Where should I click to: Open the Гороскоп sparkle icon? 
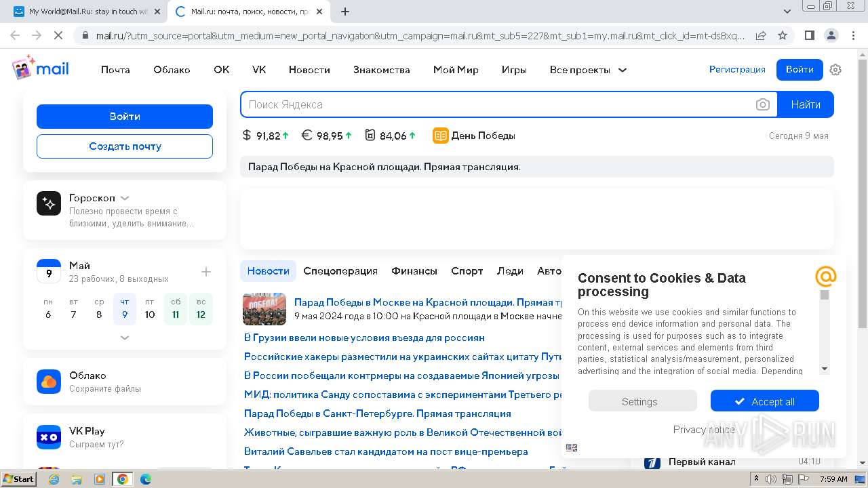[x=49, y=203]
